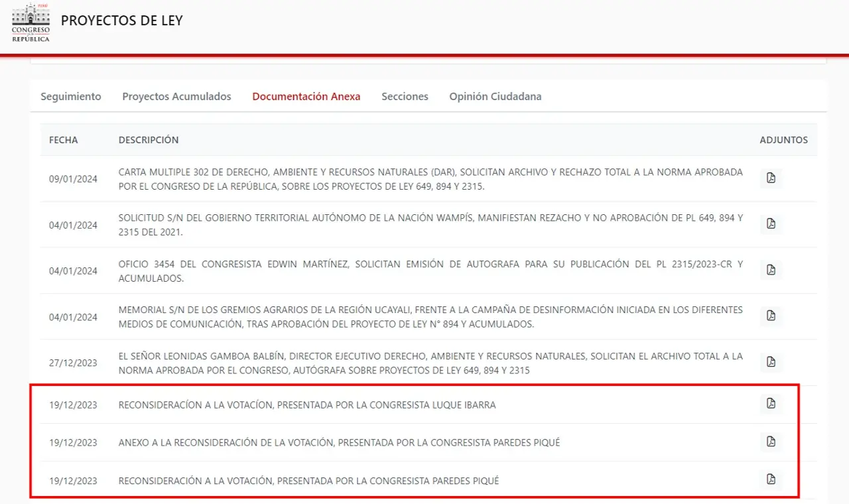Click the ADJUNTOS column header
The width and height of the screenshot is (849, 504).
(x=784, y=140)
